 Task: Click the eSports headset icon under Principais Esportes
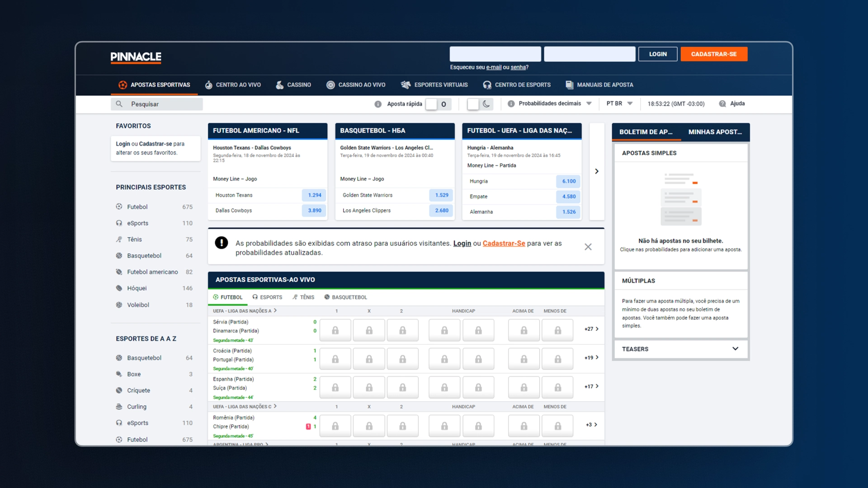point(119,223)
